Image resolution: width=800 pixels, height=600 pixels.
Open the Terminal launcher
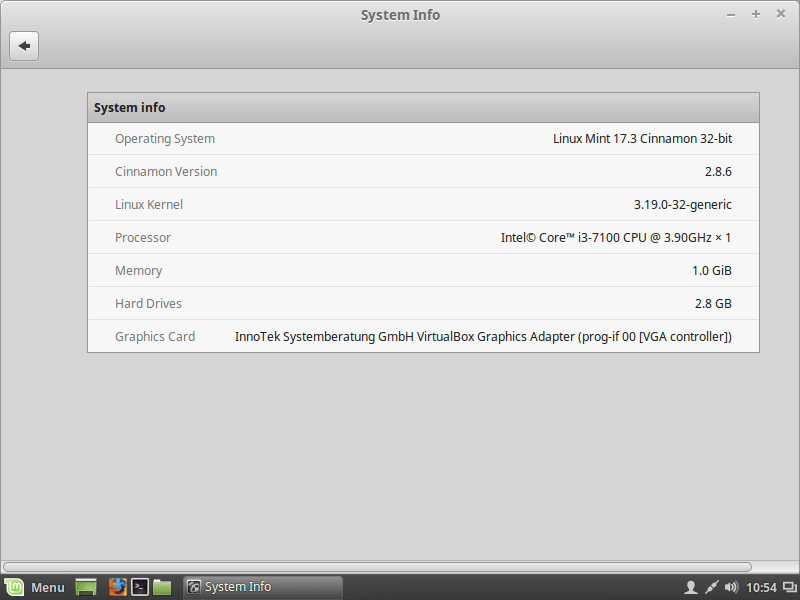[x=140, y=587]
